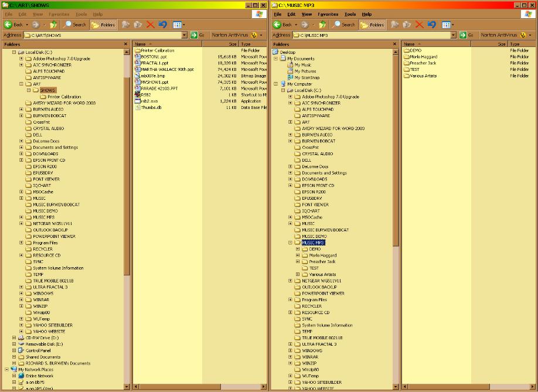Open Tools menu in the MUSIC MP3 window
This screenshot has width=538, height=392.
click(x=350, y=14)
